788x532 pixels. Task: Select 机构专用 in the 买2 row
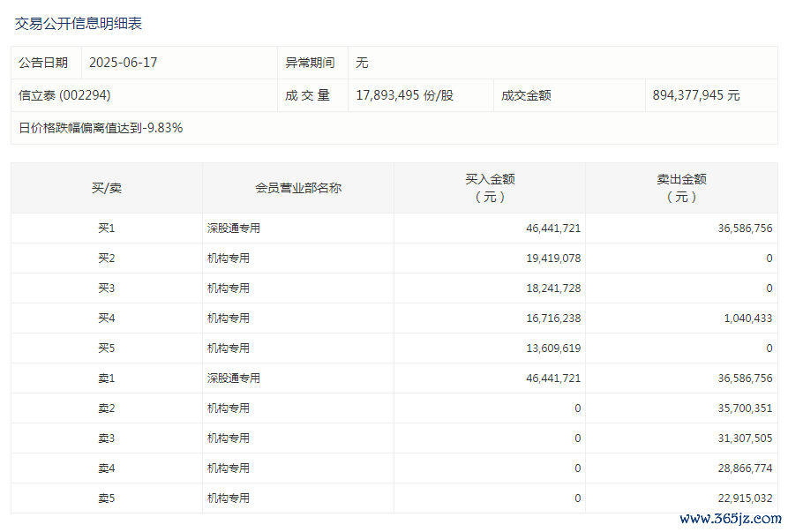click(229, 259)
